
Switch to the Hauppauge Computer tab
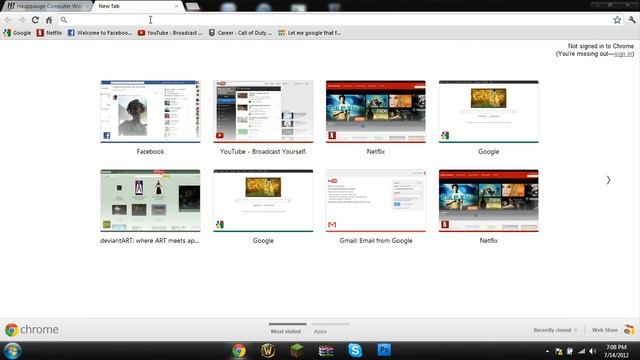(46, 6)
